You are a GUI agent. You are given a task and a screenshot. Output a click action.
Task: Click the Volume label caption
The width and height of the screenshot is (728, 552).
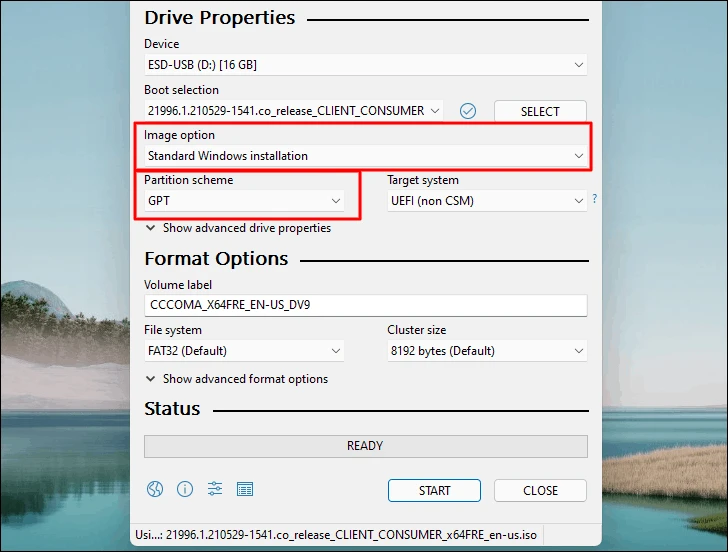tap(178, 285)
